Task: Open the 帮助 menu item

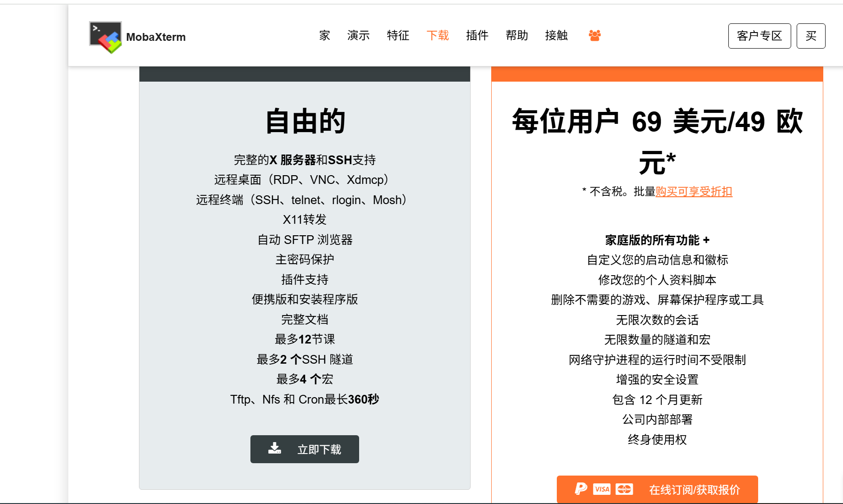Action: 517,35
